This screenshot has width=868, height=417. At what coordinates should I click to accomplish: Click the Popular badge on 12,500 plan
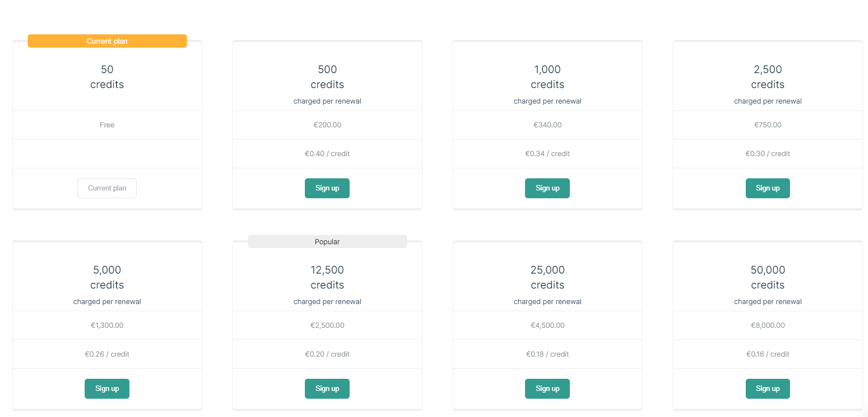(328, 241)
